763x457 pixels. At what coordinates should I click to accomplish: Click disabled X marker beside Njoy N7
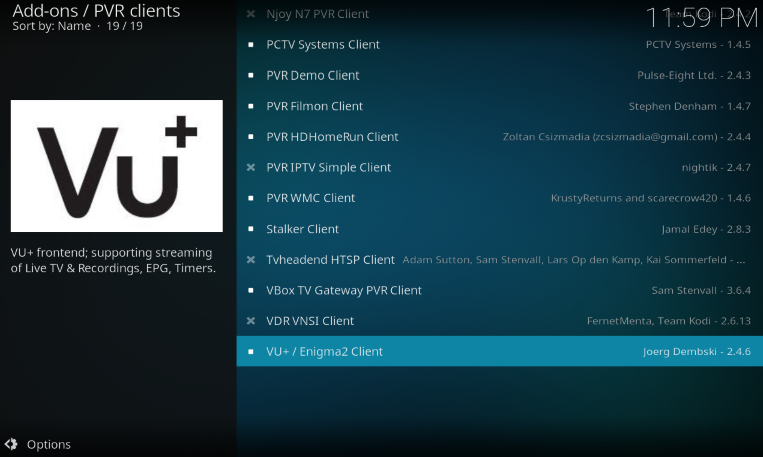[x=251, y=14]
